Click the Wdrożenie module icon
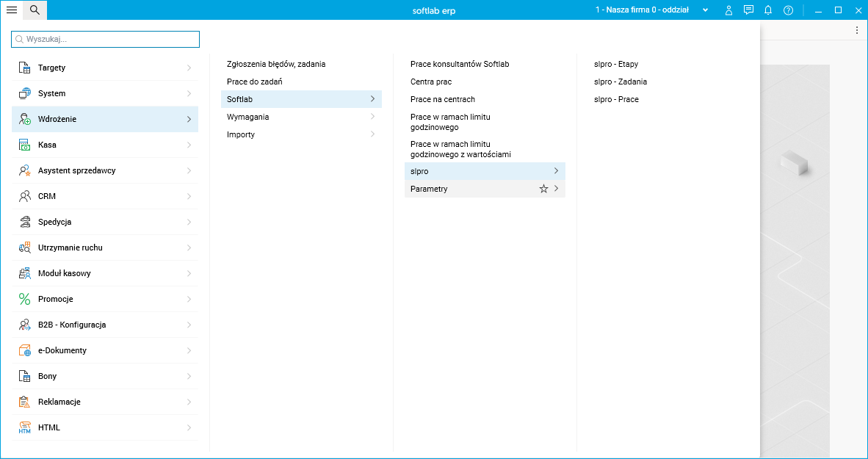The image size is (868, 459). (x=24, y=119)
